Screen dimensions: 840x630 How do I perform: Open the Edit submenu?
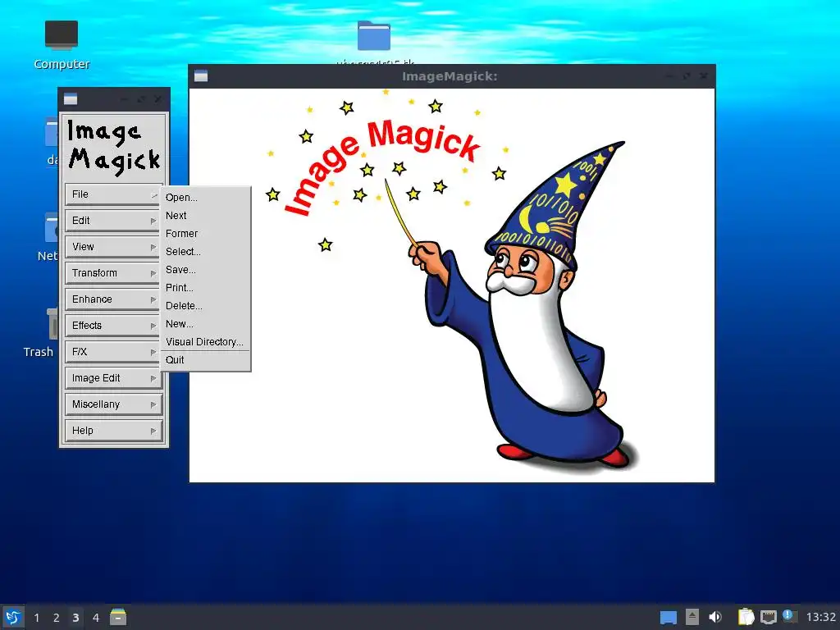pos(113,221)
